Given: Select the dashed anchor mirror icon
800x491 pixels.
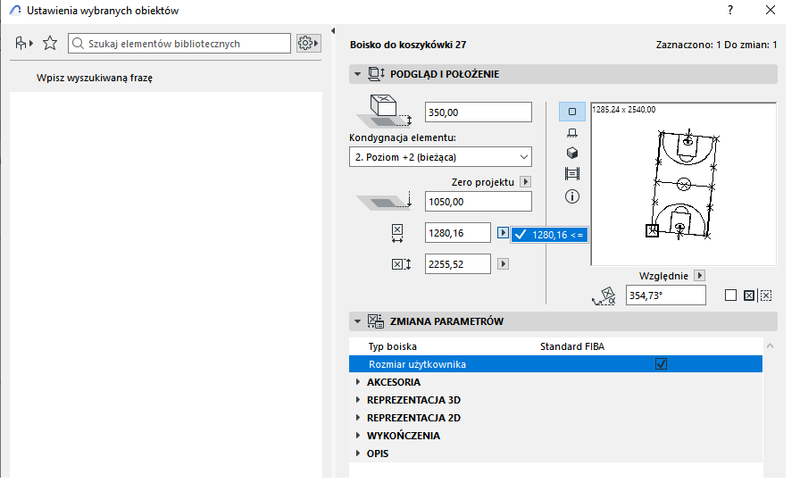Looking at the screenshot, I should tap(766, 296).
